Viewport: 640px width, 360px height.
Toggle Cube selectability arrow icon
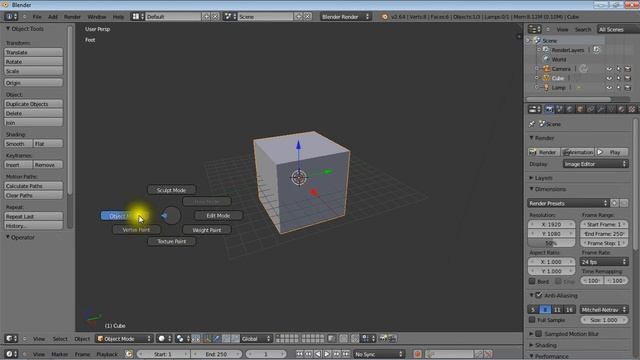tap(619, 78)
